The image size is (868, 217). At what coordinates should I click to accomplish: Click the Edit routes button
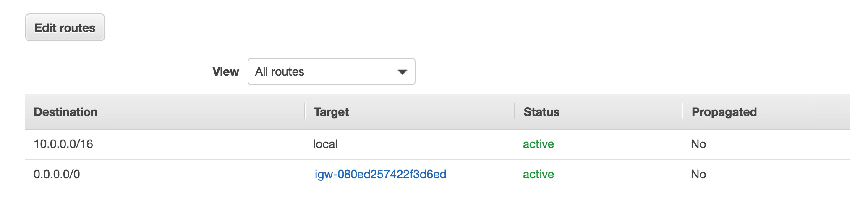(65, 28)
